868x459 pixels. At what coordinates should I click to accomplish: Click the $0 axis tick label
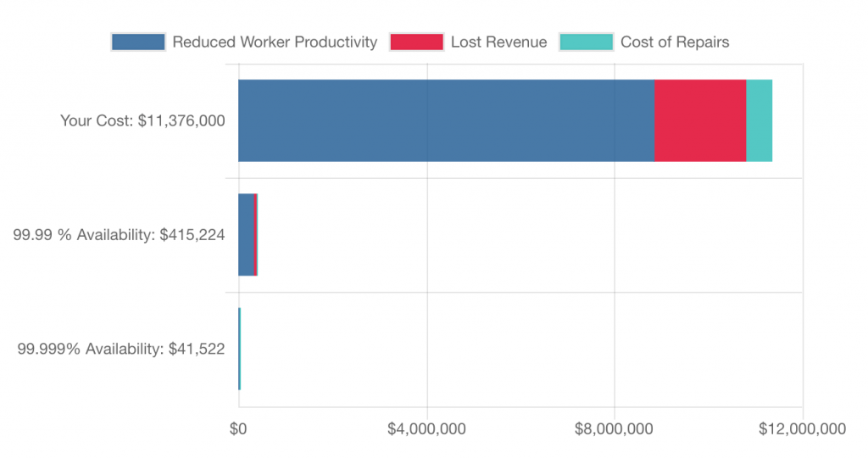coord(238,429)
